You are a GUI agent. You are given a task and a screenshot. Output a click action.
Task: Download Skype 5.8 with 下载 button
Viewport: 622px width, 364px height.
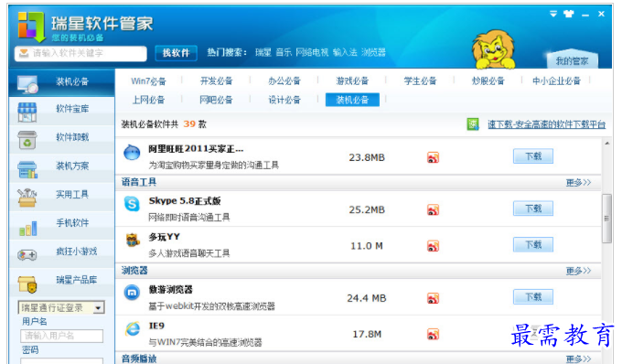533,209
